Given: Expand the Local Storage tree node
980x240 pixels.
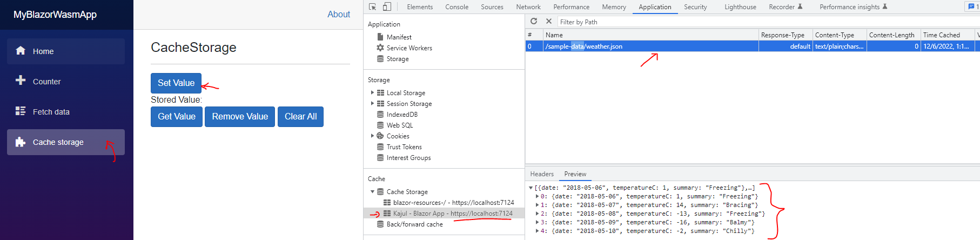Looking at the screenshot, I should [x=372, y=93].
